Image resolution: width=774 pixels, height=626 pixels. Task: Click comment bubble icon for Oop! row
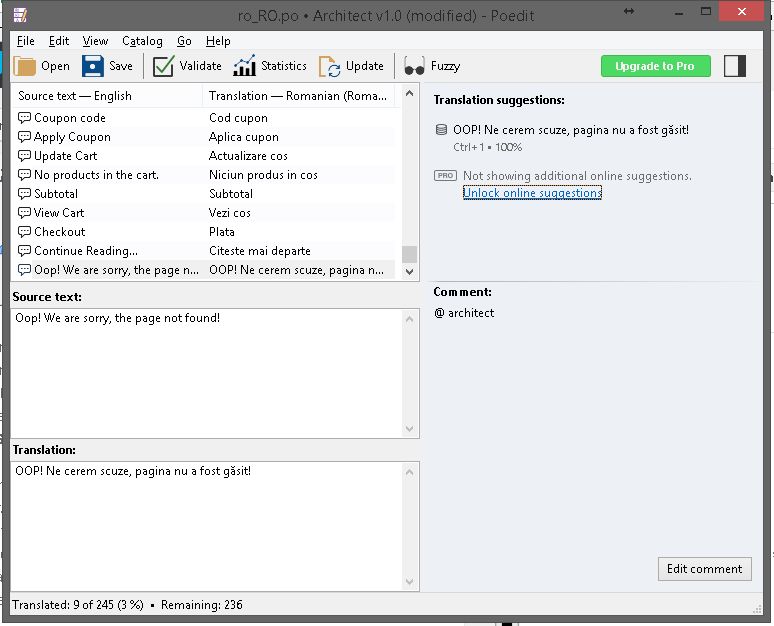tap(24, 270)
